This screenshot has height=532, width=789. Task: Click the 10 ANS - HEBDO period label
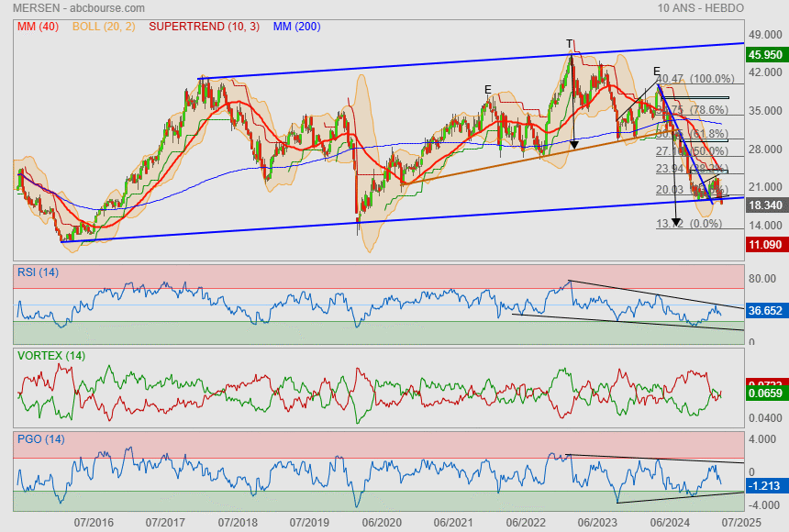click(701, 7)
